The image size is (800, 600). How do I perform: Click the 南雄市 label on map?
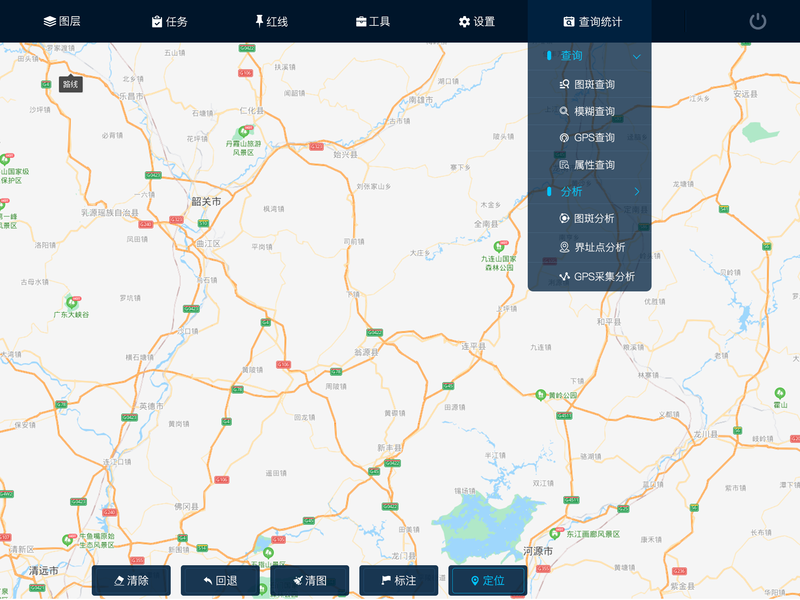tap(421, 100)
